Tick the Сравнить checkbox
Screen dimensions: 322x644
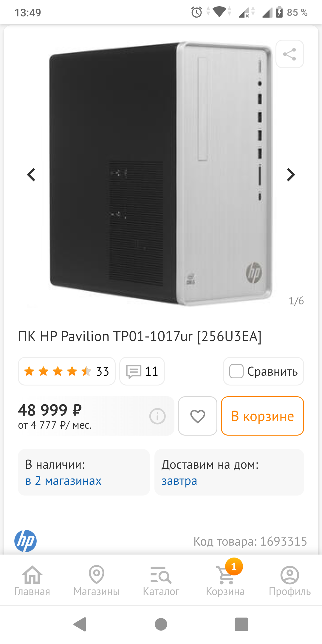tap(236, 371)
